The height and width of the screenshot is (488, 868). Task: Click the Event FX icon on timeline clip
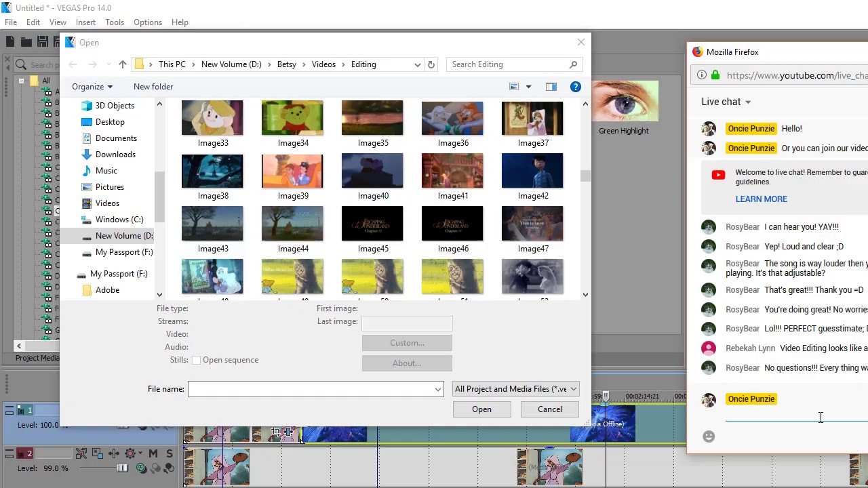pos(290,432)
